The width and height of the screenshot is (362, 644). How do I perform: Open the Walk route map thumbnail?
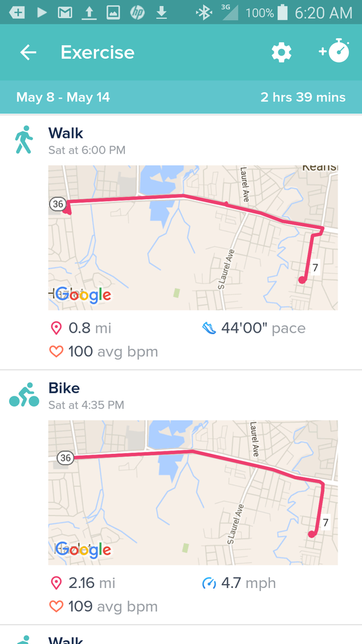pos(193,237)
